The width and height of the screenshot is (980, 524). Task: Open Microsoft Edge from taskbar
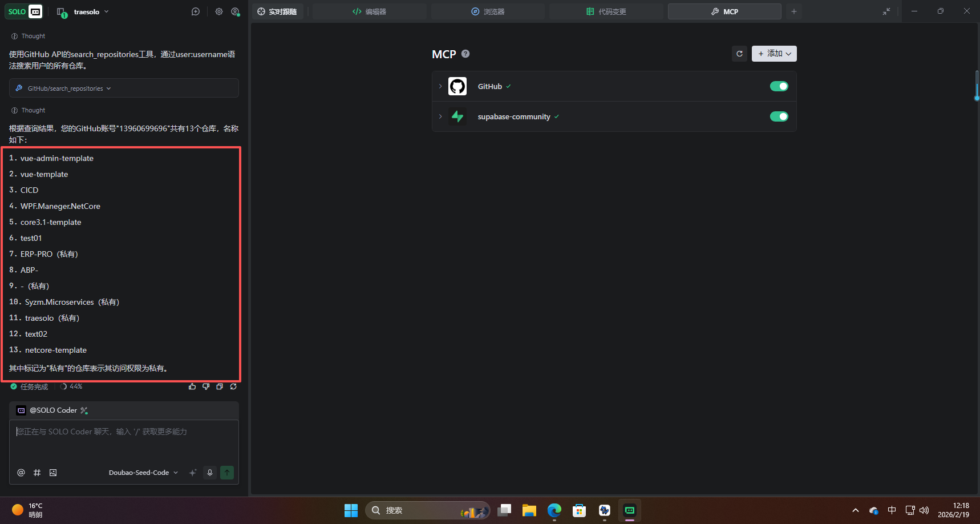(554, 510)
